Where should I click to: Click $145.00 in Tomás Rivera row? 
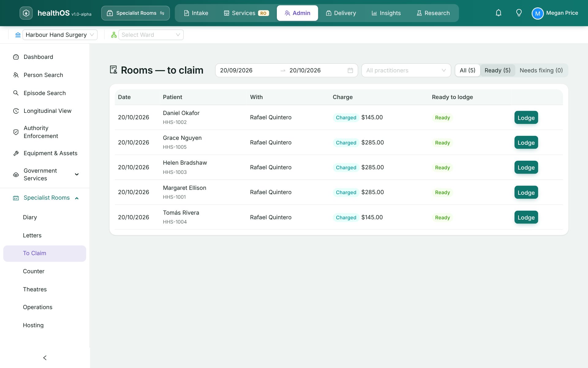(x=372, y=217)
